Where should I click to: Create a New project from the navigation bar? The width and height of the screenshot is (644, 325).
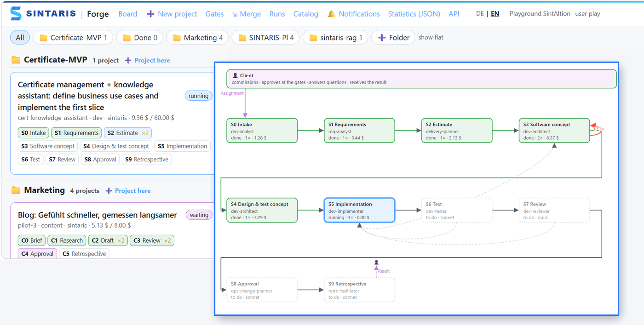172,14
